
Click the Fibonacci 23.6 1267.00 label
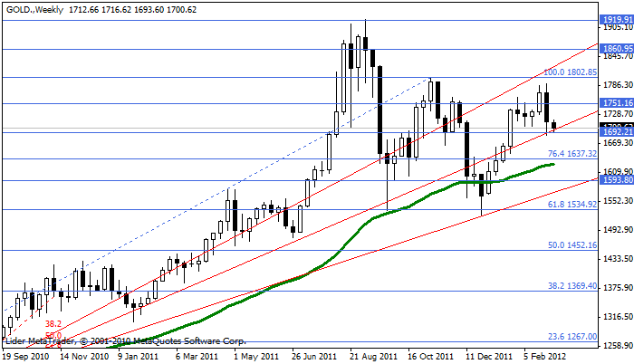click(x=572, y=336)
